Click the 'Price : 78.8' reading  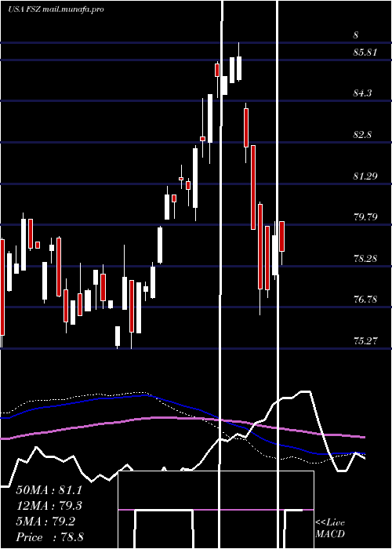pyautogui.click(x=49, y=537)
